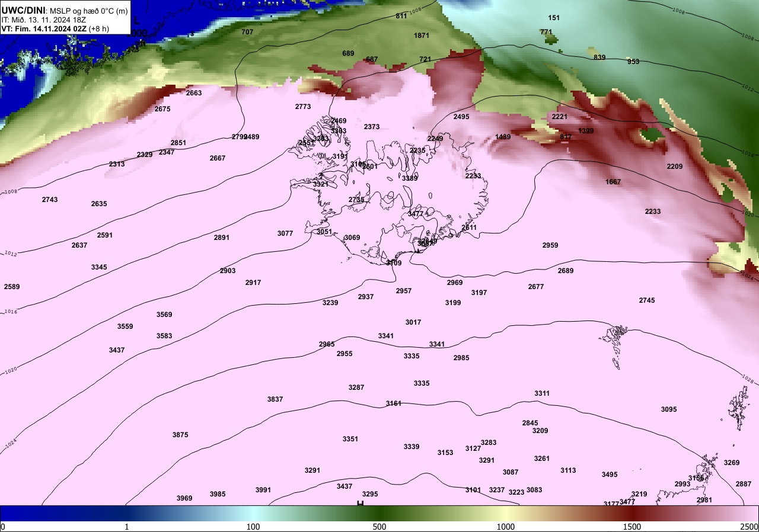
Task: Click the map value 3197
Action: point(479,293)
